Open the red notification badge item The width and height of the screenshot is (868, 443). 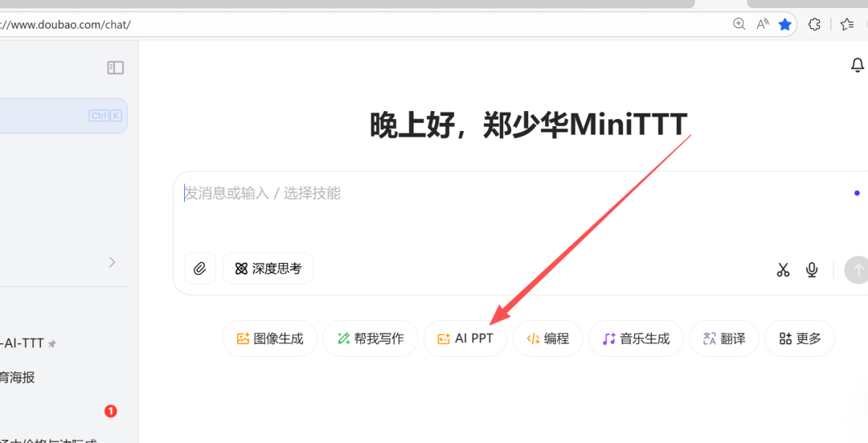111,412
